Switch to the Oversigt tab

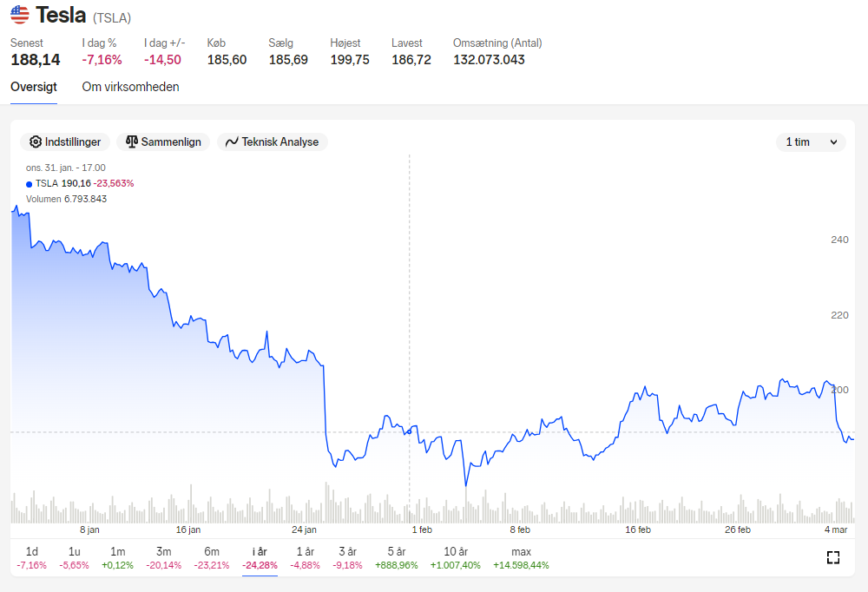coord(34,87)
